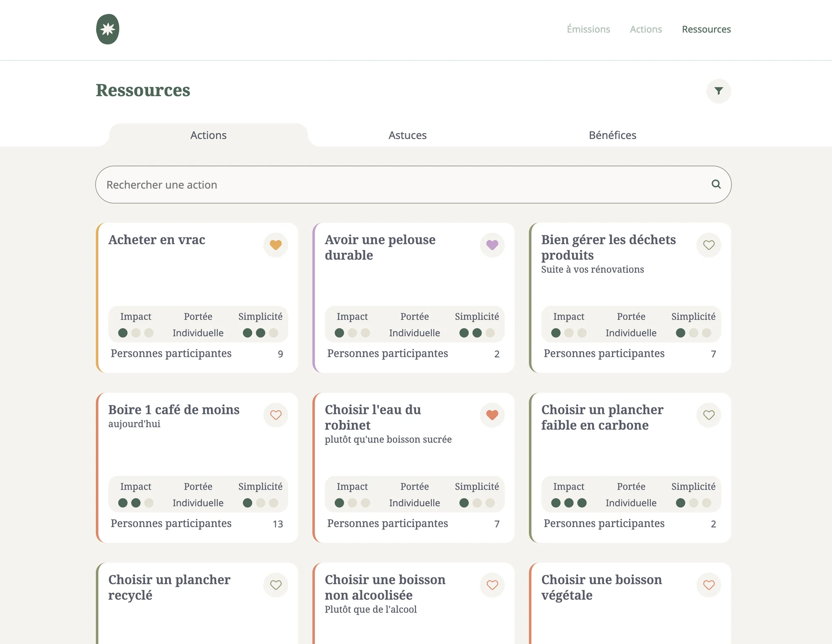Click 'Suite à vos rénovations' subtitle
832x644 pixels.
coord(592,270)
